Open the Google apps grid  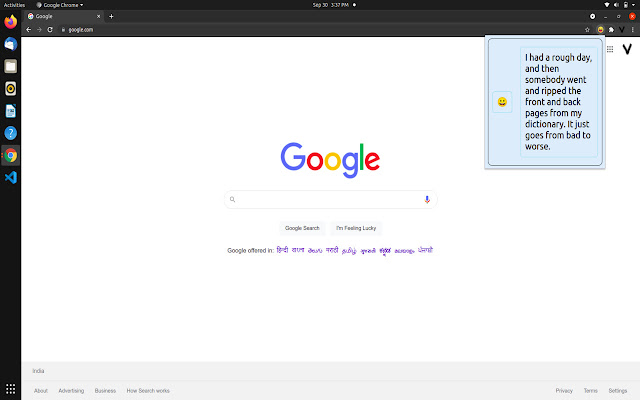pyautogui.click(x=610, y=49)
